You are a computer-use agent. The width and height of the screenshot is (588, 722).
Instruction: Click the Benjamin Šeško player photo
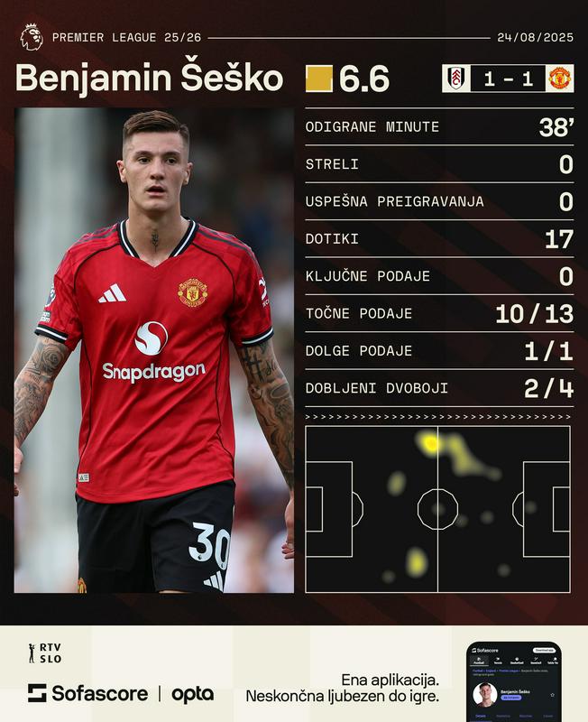coord(153,350)
